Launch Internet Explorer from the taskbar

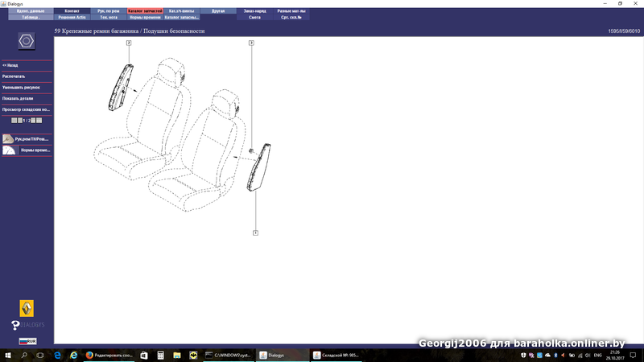point(74,356)
